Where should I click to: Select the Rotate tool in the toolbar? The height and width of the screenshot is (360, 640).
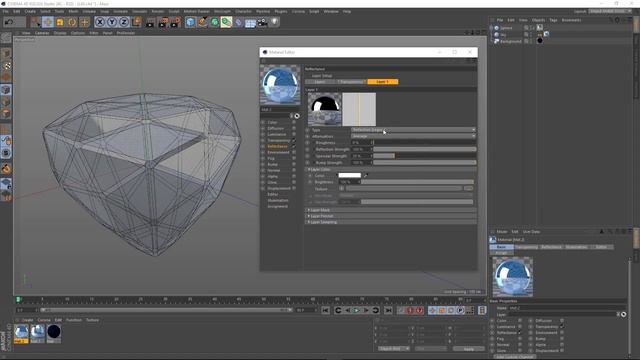pyautogui.click(x=72, y=22)
